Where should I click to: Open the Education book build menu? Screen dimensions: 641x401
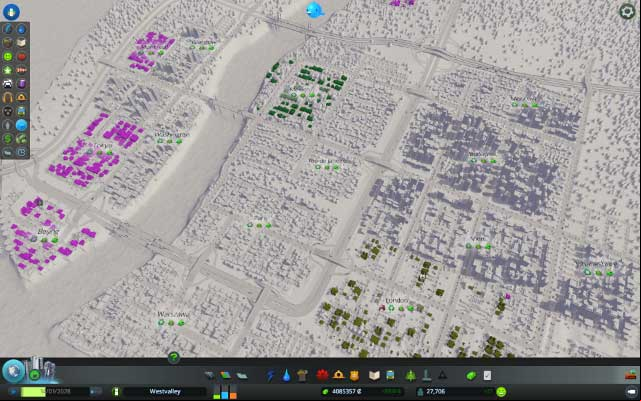tap(374, 375)
